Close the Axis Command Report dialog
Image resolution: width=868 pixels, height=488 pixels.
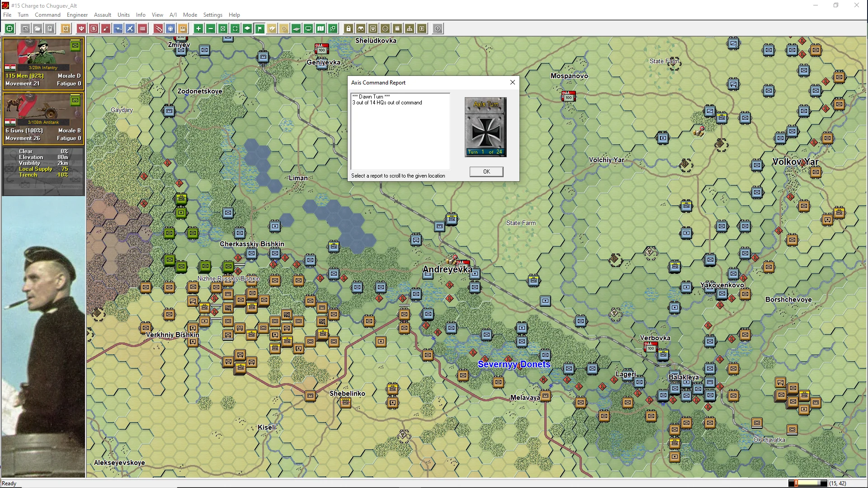(x=486, y=172)
